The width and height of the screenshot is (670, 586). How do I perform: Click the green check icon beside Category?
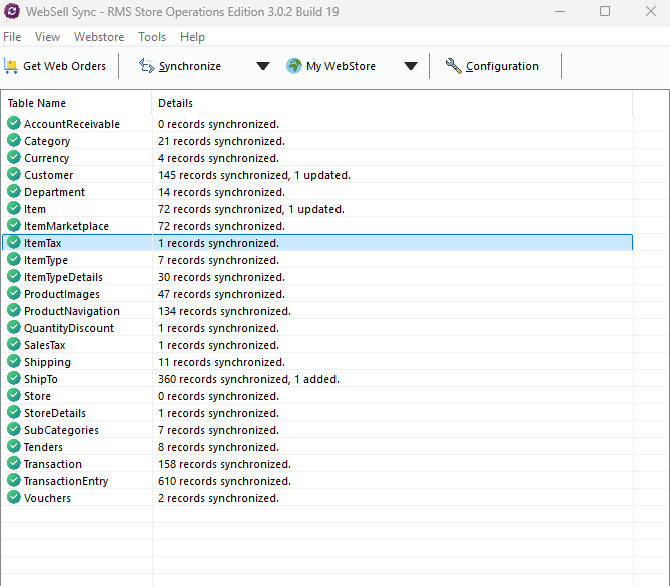[14, 141]
